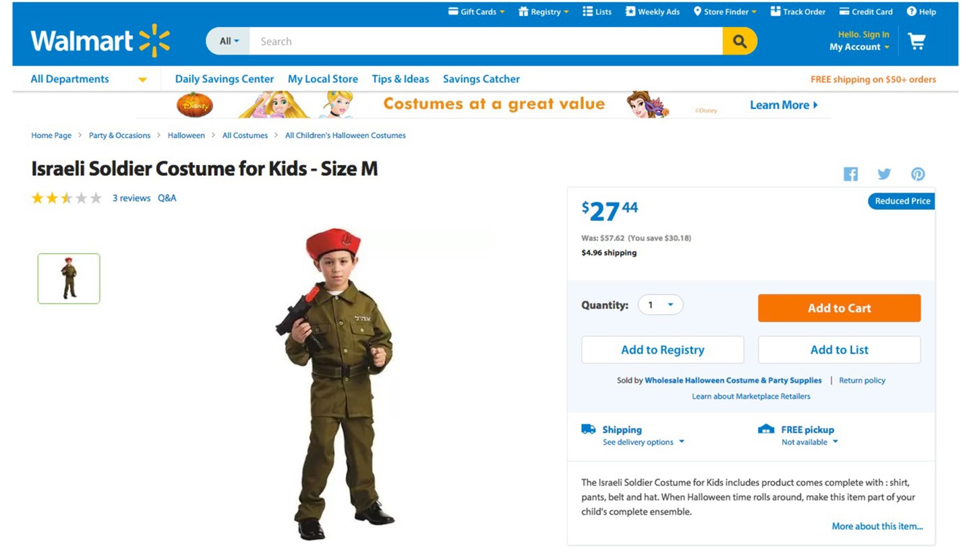
Task: Click the star rating indicator
Action: (x=66, y=198)
